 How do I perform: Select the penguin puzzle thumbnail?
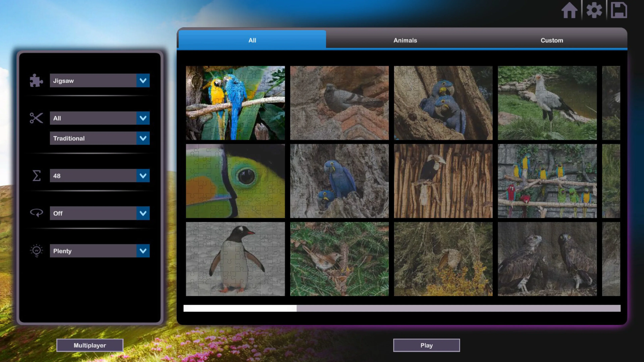pos(235,259)
